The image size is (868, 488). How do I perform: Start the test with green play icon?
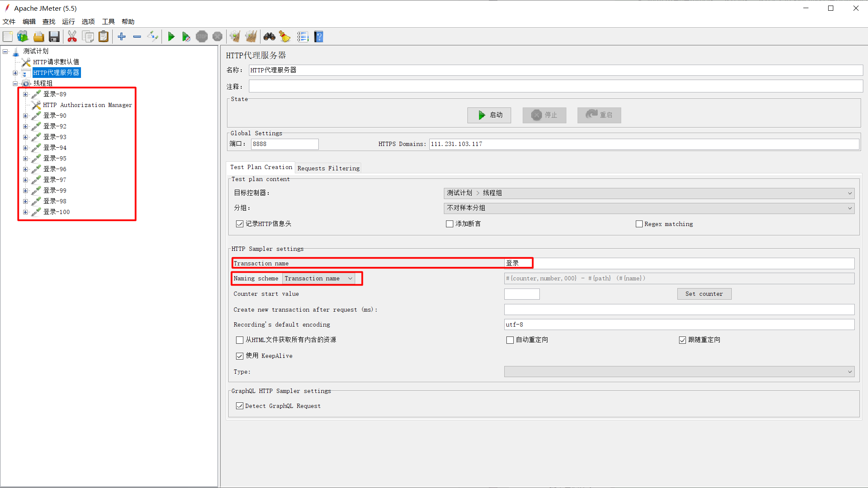click(x=171, y=37)
